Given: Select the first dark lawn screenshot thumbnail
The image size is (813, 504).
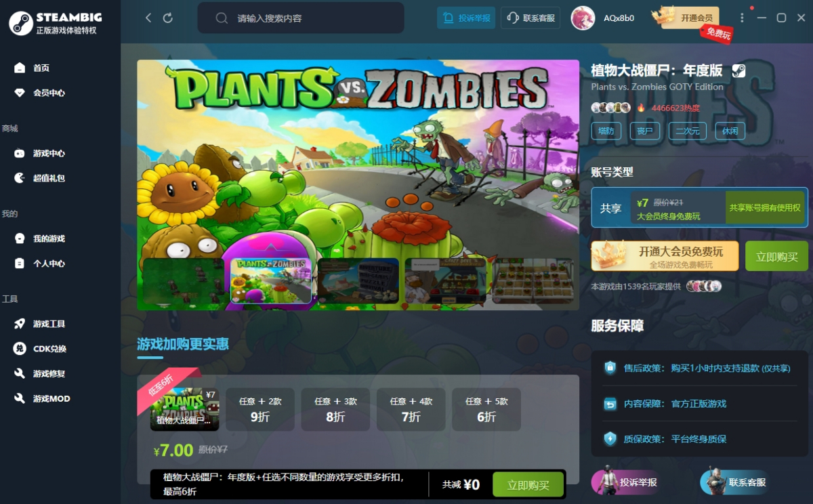Looking at the screenshot, I should coord(183,280).
